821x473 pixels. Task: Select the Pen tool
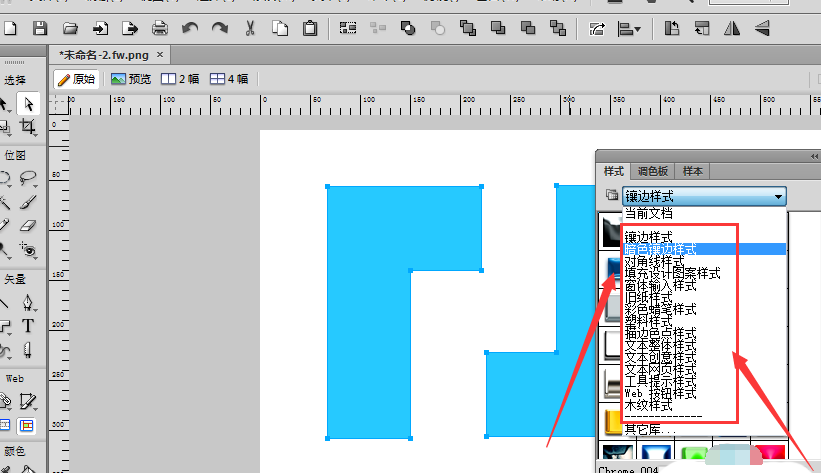coord(28,303)
